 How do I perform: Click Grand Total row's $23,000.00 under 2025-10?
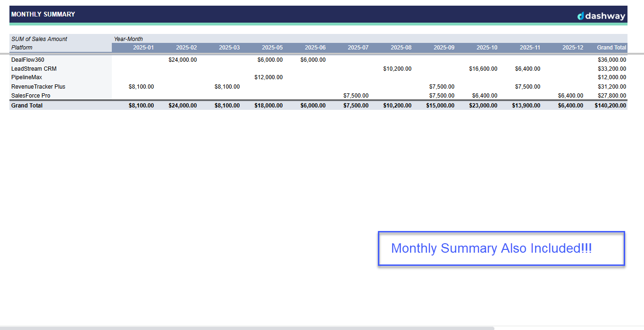(483, 106)
